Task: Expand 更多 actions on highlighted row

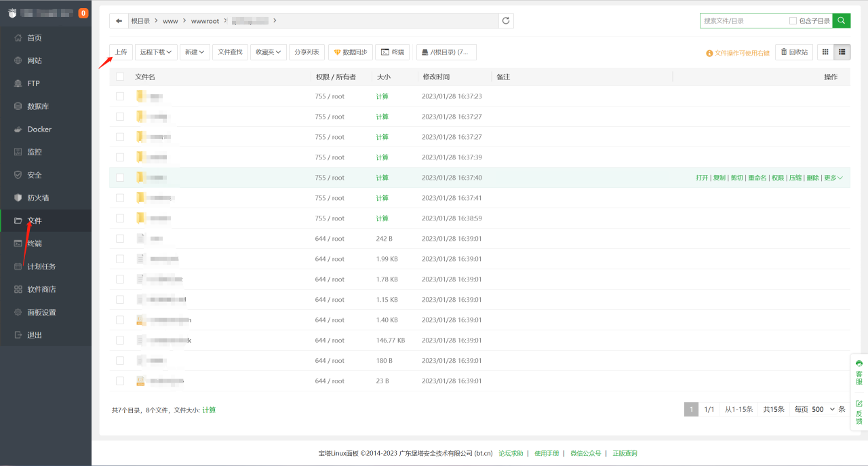Action: tap(833, 178)
